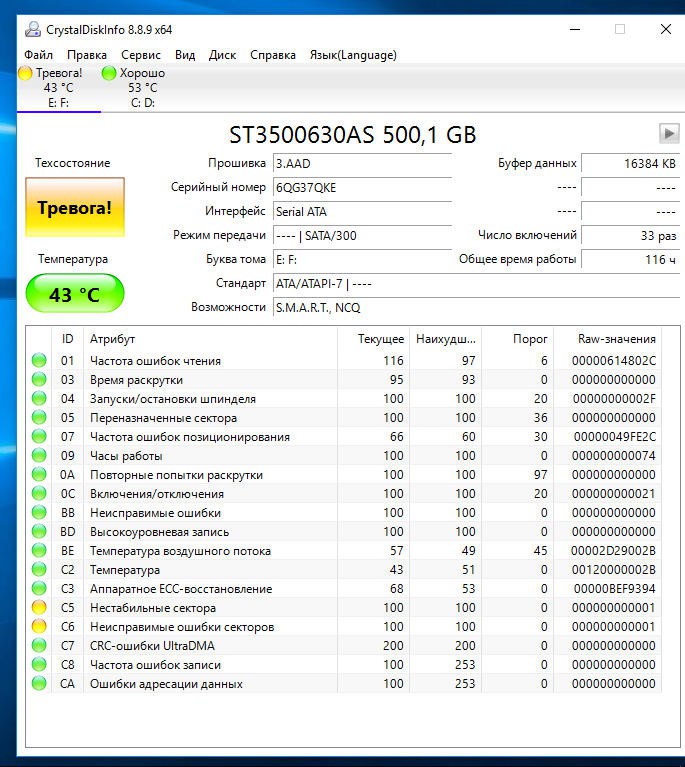
Task: Click green dot for CRC-ошибки UltraDMA row
Action: tap(39, 646)
